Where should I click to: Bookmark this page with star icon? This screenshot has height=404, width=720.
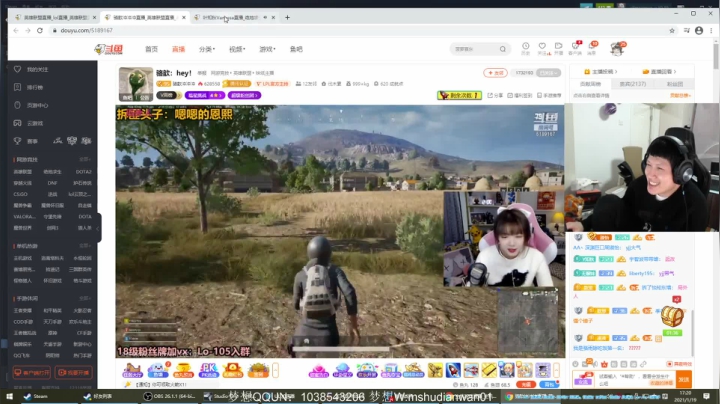pos(672,30)
